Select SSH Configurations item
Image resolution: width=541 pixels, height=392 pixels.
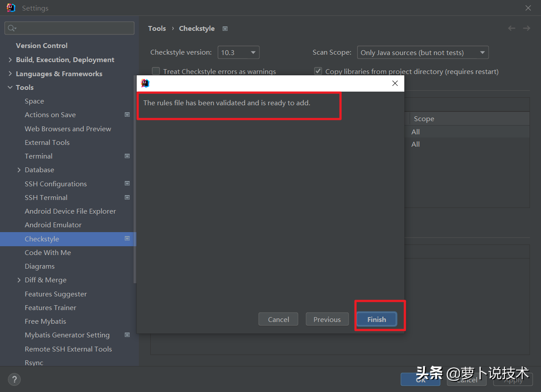(56, 184)
